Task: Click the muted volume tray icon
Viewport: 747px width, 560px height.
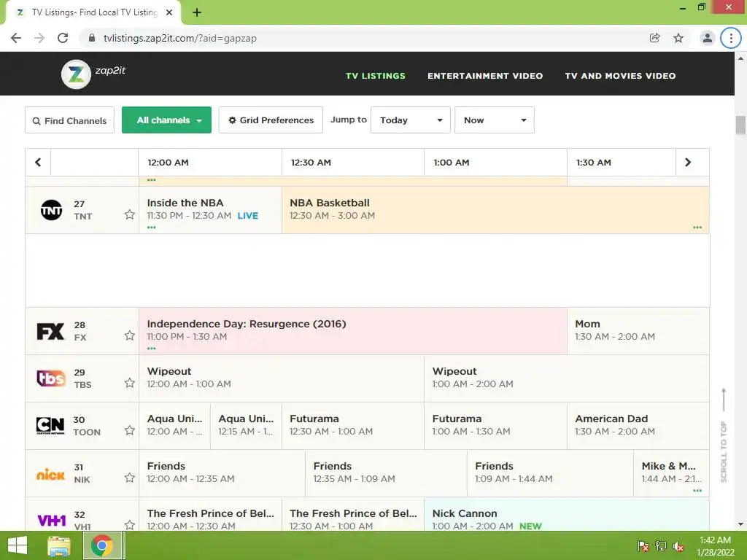Action: click(678, 546)
